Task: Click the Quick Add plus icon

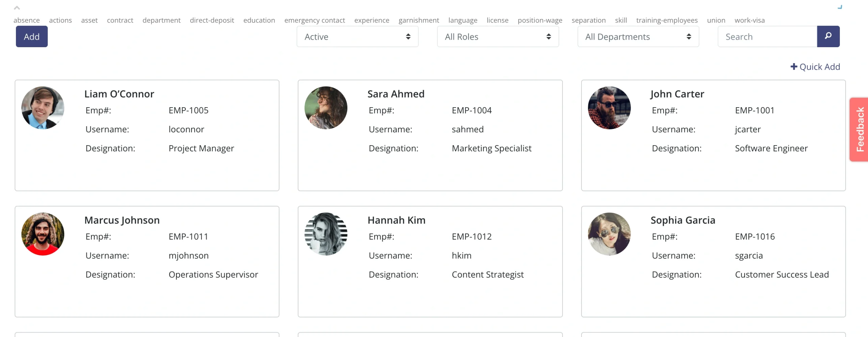Action: point(795,67)
